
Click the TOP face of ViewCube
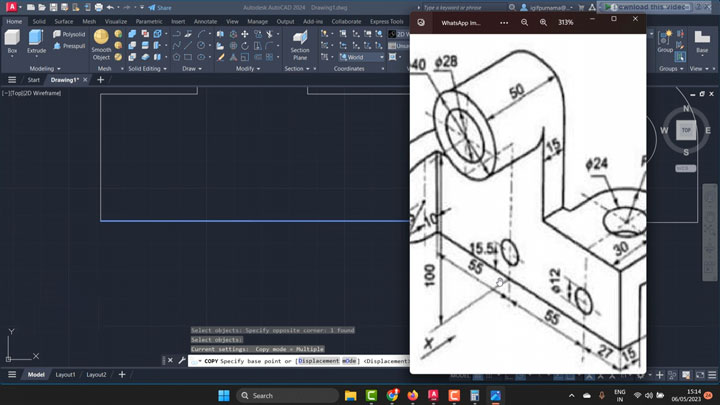686,130
